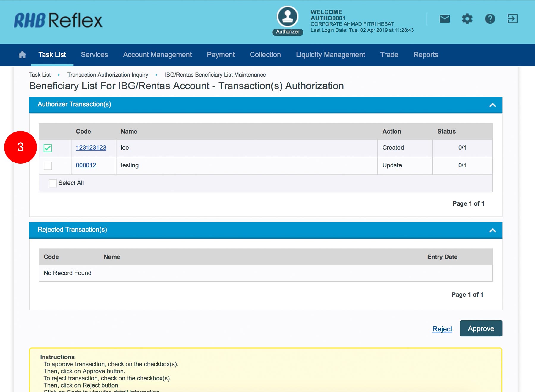
Task: Go to Transaction Authorization Inquiry breadcrumb
Action: 108,75
